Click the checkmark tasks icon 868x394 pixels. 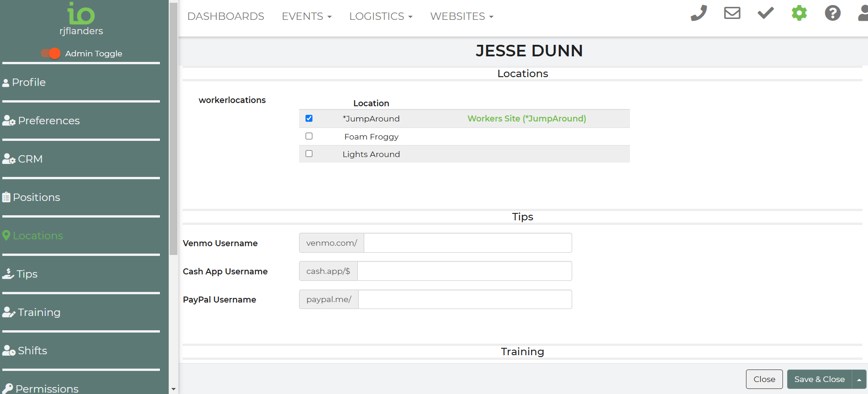pos(765,13)
